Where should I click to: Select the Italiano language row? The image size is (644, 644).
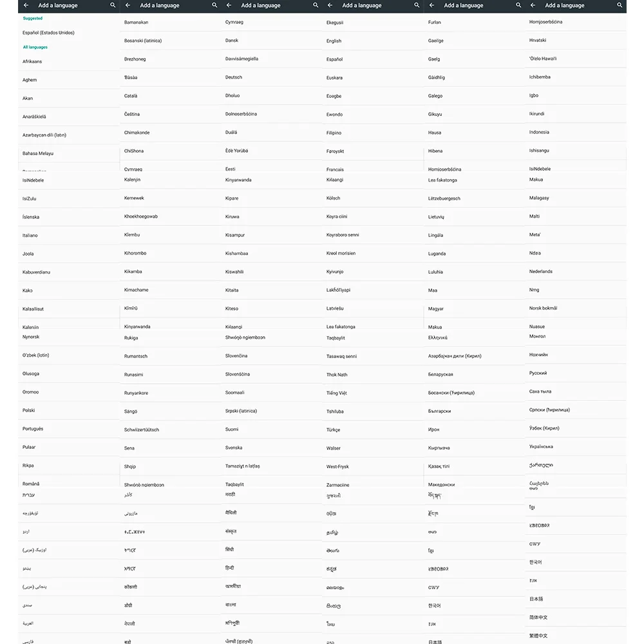(x=69, y=235)
